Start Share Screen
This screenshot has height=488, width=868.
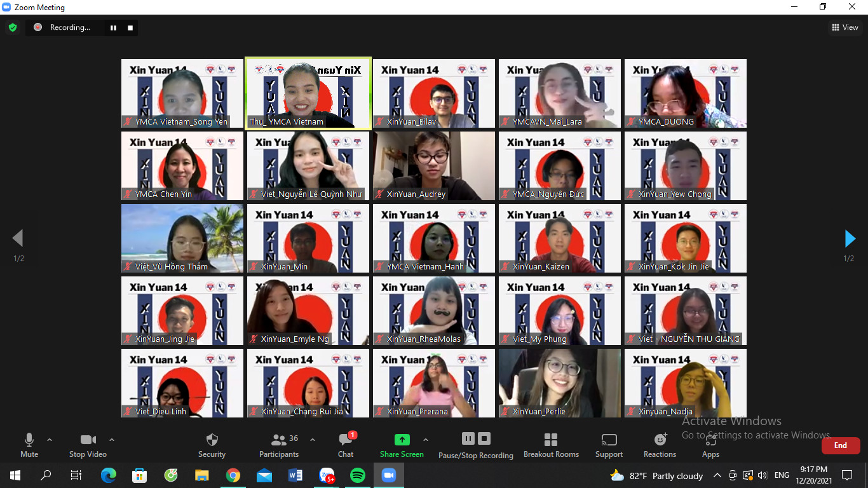[402, 445]
